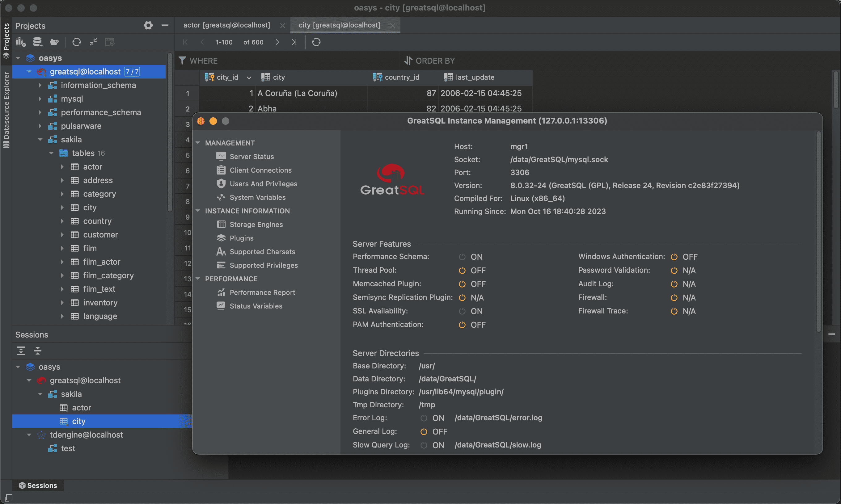
Task: Open Datasource Explorer vertical side tab
Action: tap(6, 110)
